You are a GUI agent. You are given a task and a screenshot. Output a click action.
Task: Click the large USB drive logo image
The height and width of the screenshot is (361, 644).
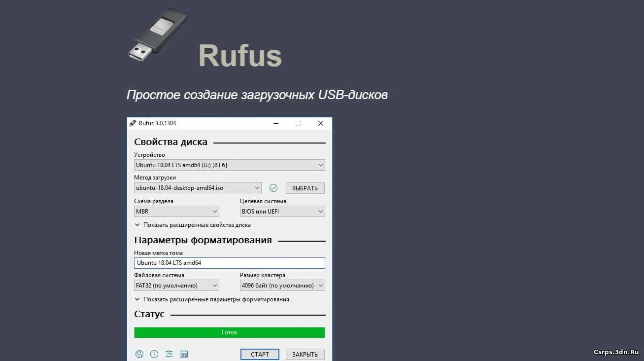158,35
